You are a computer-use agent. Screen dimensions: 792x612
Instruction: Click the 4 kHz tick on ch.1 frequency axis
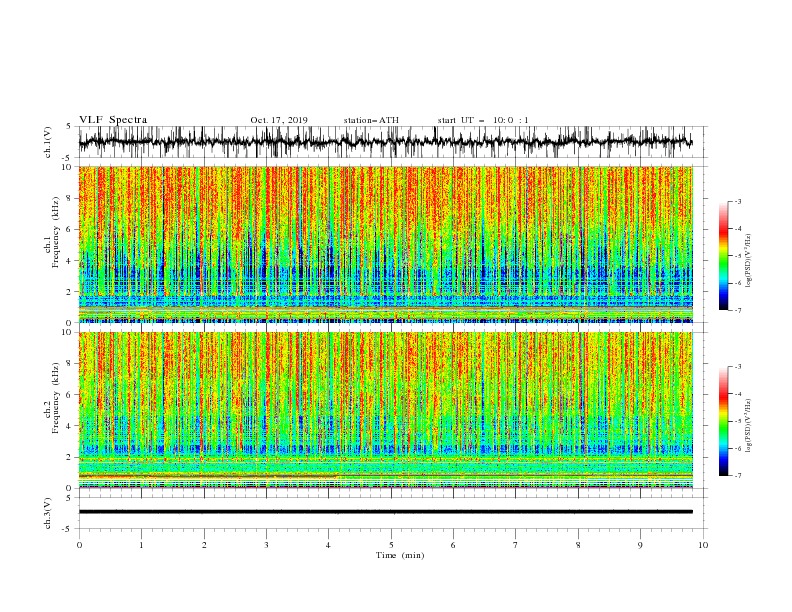pos(70,261)
